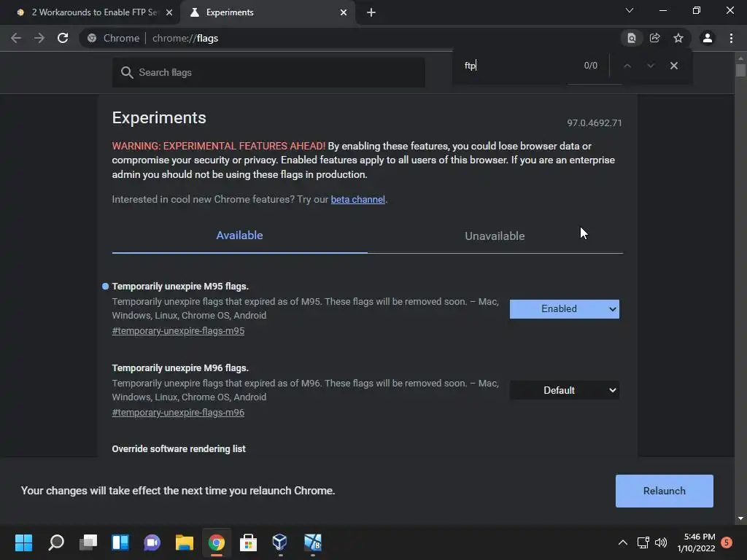Screen dimensions: 747x560
Task: Click the scrollbar down arrow
Action: click(x=740, y=518)
